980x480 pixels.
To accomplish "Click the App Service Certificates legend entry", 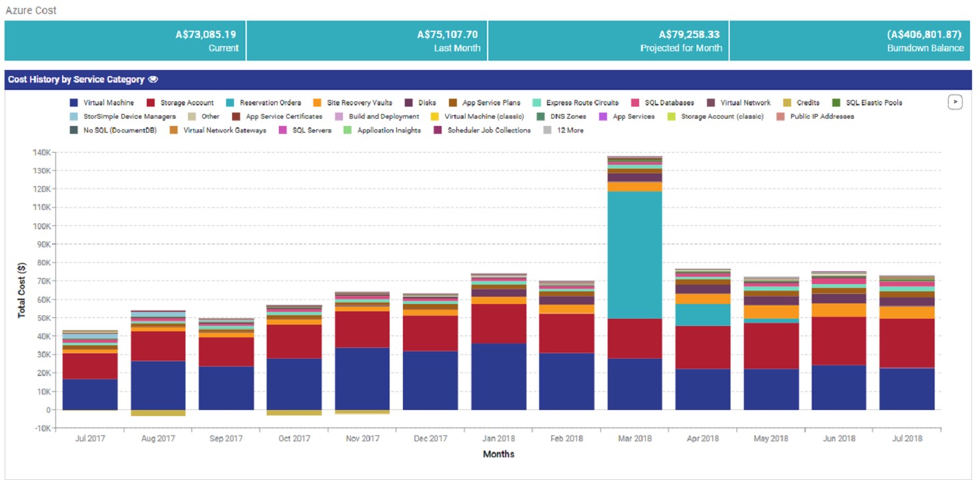I will [x=277, y=116].
